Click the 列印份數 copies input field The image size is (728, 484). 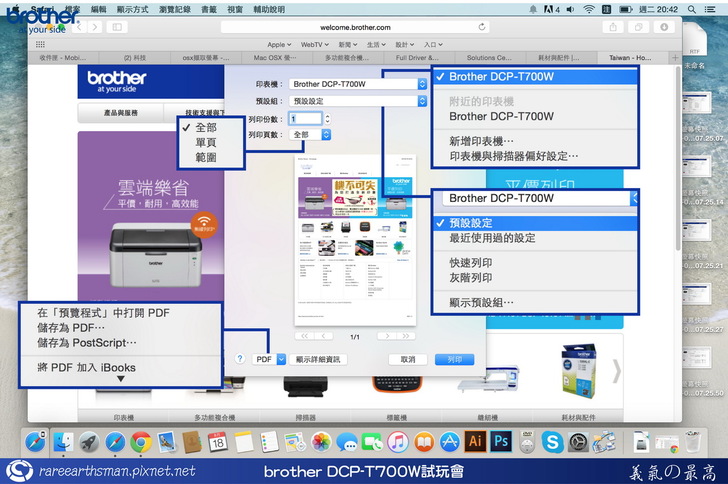(305, 119)
